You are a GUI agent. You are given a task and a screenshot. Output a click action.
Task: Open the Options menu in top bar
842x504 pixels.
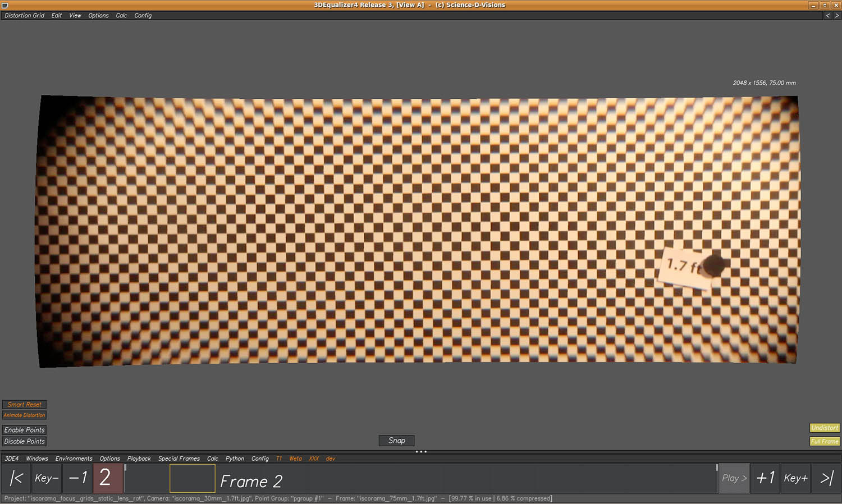click(98, 16)
